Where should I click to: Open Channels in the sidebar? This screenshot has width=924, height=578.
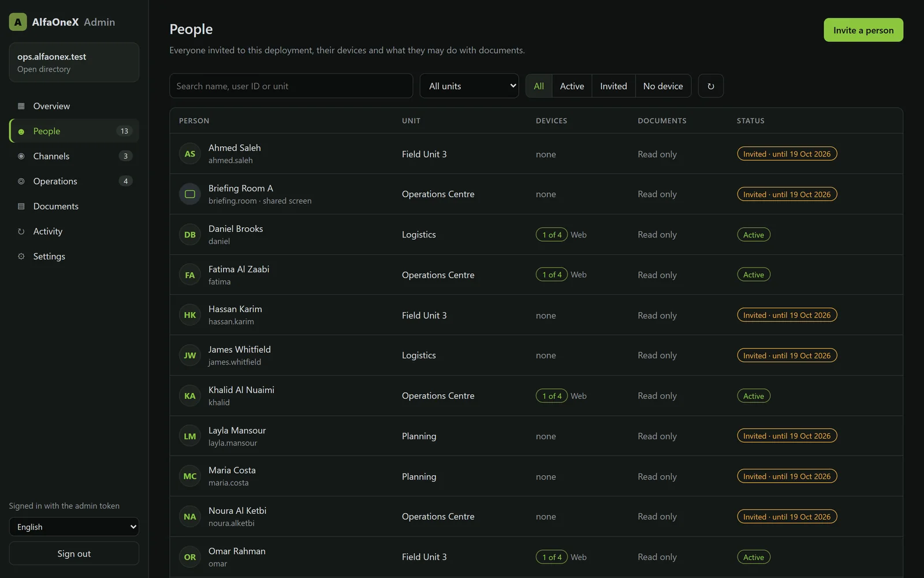pyautogui.click(x=74, y=156)
